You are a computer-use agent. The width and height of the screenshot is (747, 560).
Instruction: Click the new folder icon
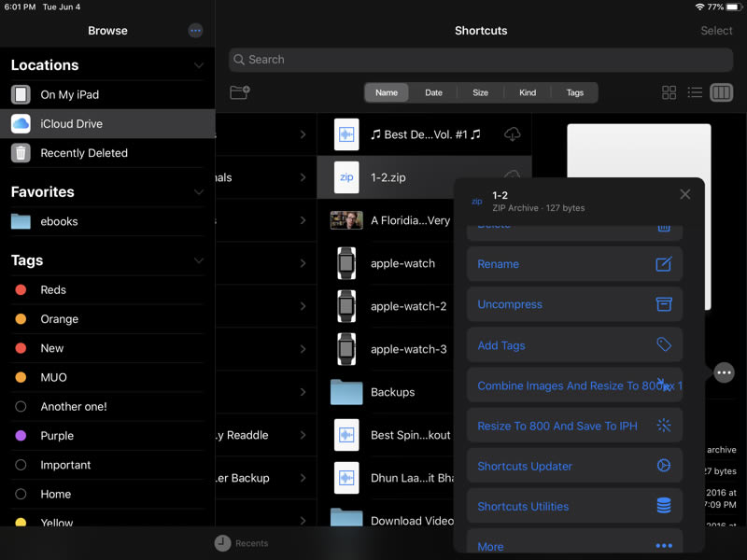click(x=239, y=92)
